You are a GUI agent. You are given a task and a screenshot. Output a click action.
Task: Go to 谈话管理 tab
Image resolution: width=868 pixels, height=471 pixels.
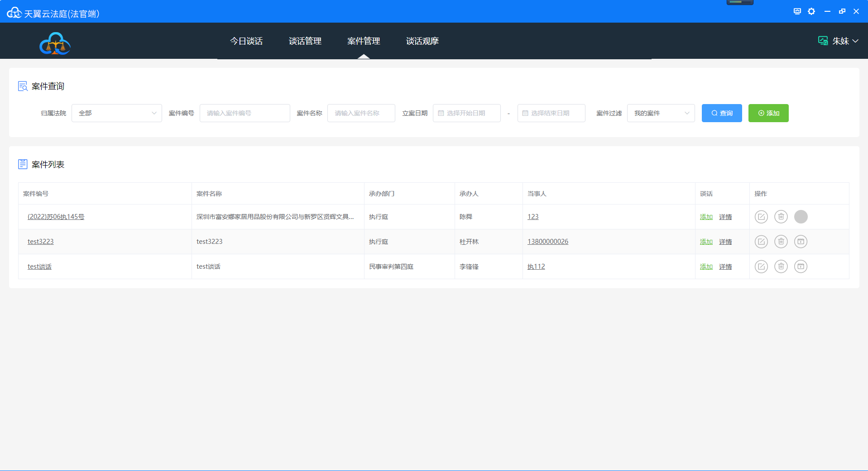(x=305, y=41)
